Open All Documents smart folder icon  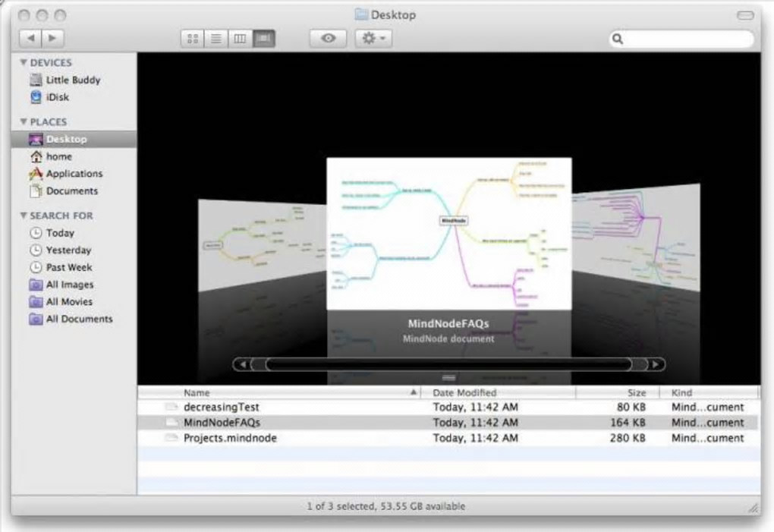tap(36, 319)
